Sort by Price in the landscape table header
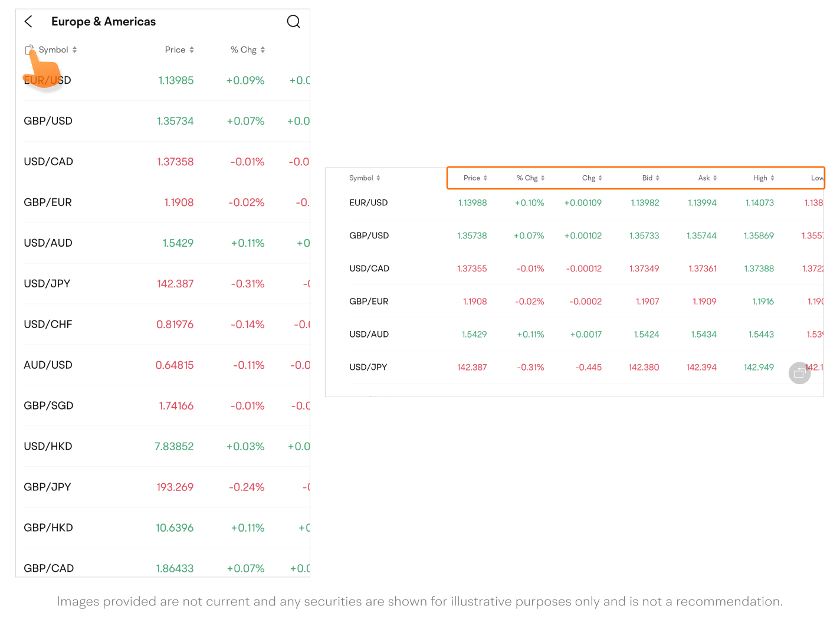 pos(475,178)
